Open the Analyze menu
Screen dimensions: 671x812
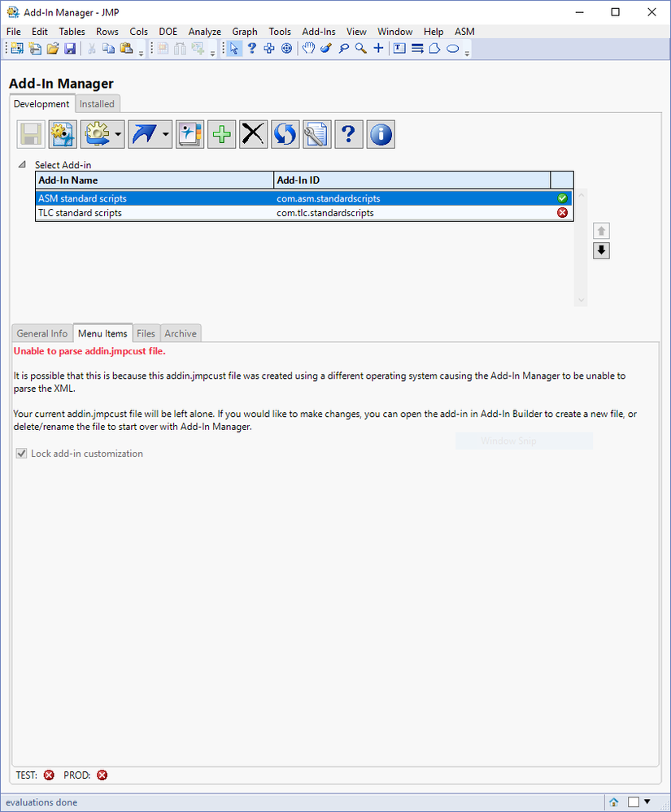tap(205, 32)
